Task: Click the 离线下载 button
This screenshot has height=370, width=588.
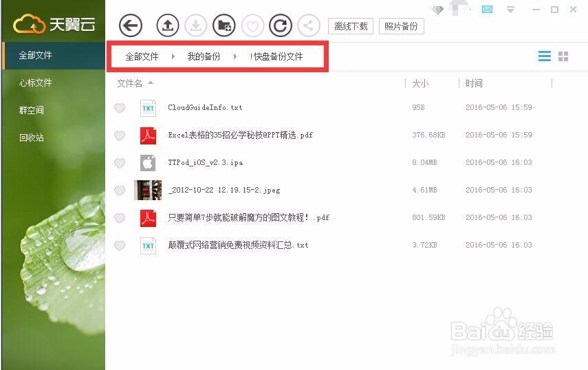Action: tap(351, 26)
